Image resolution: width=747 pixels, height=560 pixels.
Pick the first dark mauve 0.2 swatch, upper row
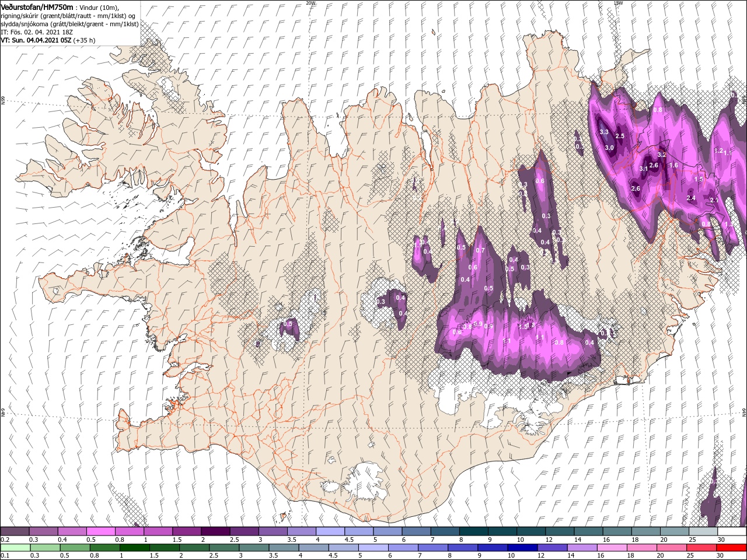(x=15, y=531)
